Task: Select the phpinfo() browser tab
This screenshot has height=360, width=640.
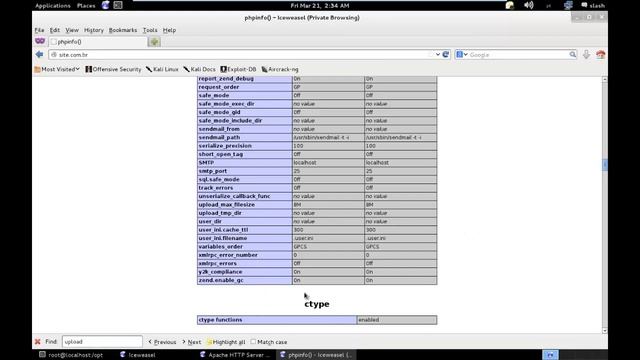Action: (98, 42)
